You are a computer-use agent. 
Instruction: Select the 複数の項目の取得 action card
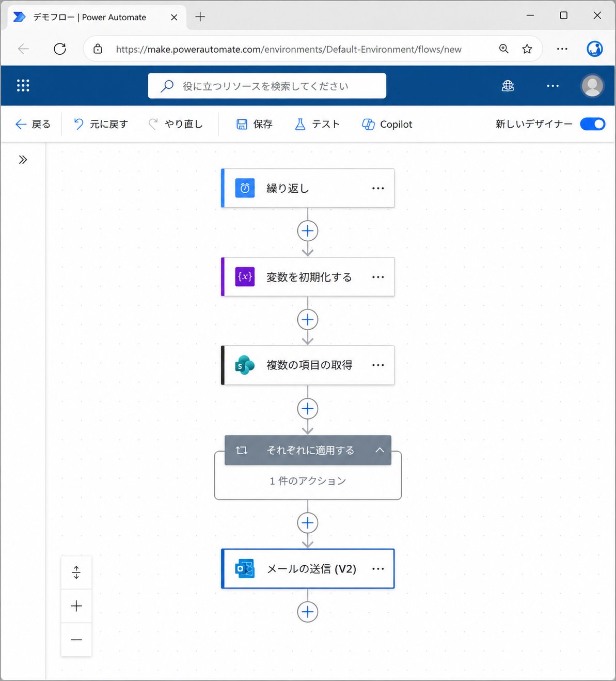pos(308,365)
